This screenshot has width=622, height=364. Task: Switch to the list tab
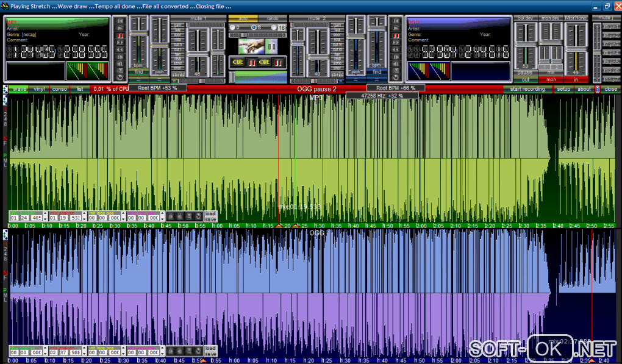(x=80, y=89)
